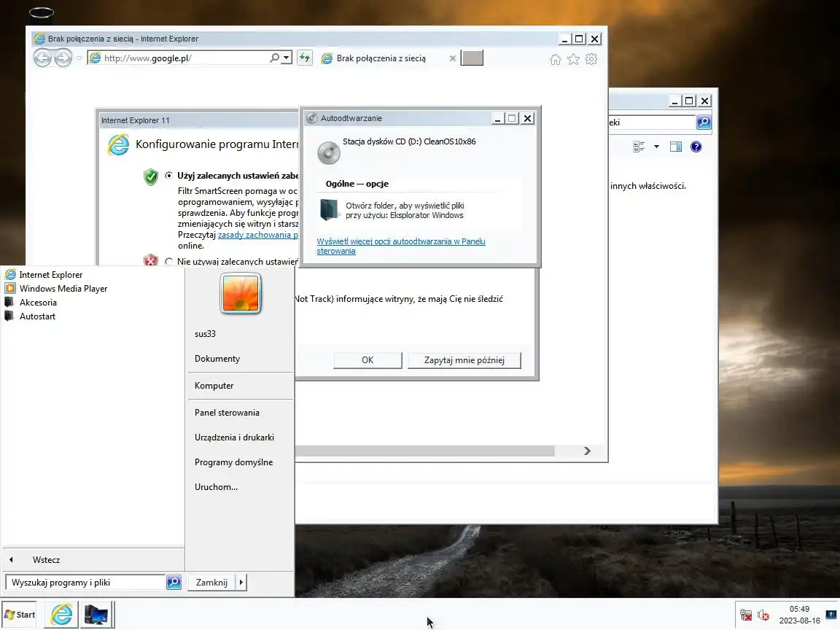Expand the view options dropdown arrow
Viewport: 840px width, 630px height.
(656, 147)
